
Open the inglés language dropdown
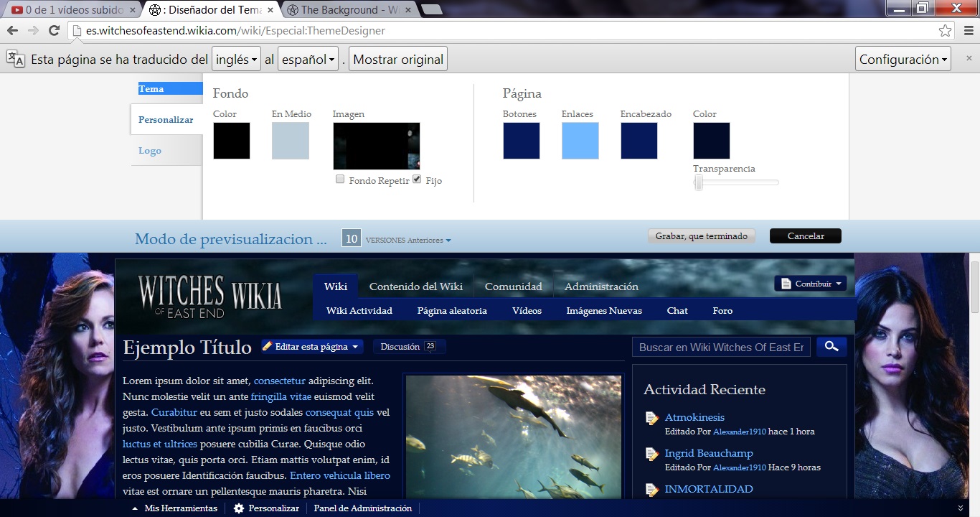[x=236, y=60]
